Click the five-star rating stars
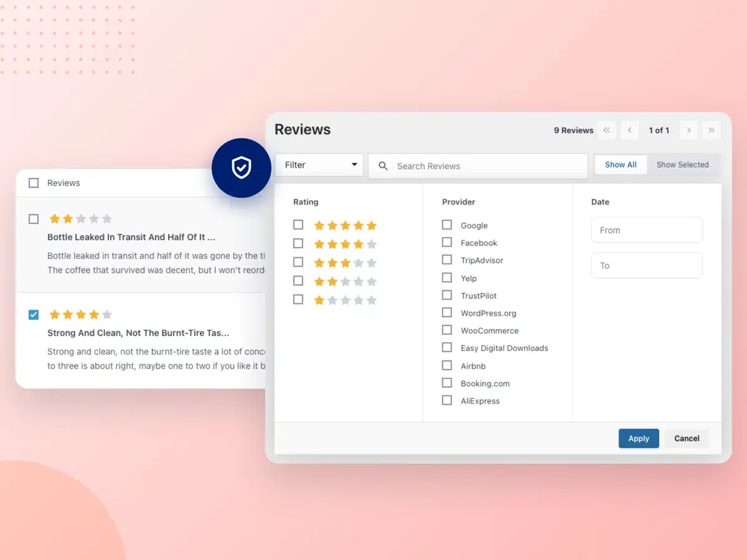747x560 pixels. (x=345, y=225)
